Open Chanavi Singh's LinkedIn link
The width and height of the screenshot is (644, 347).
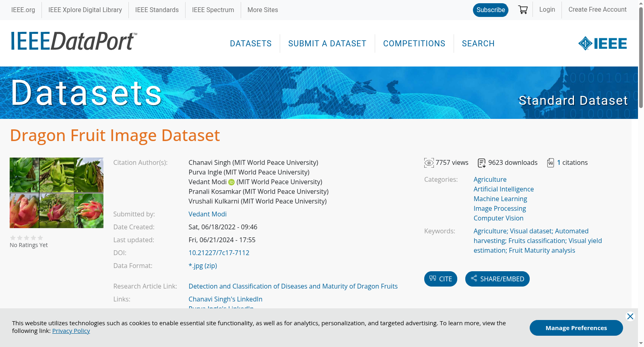click(225, 299)
